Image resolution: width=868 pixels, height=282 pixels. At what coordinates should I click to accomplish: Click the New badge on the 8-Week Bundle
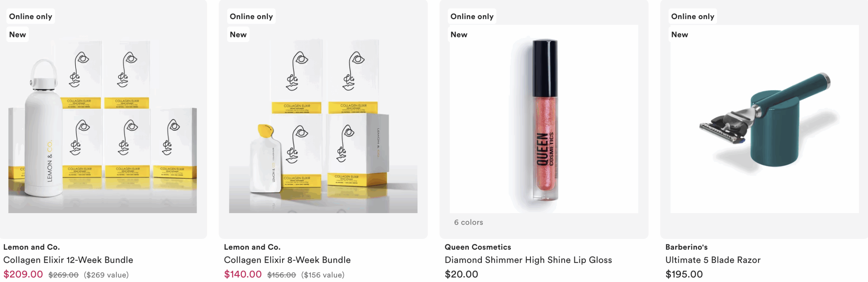238,35
